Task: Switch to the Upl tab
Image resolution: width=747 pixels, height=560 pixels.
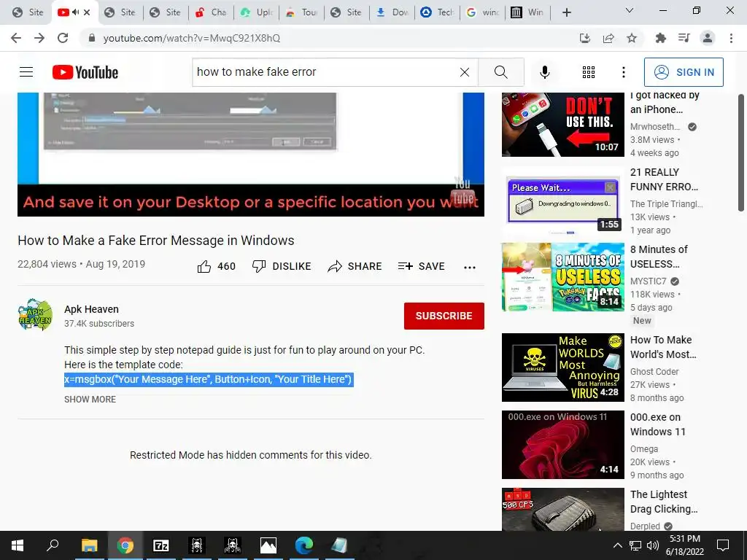Action: (258, 12)
